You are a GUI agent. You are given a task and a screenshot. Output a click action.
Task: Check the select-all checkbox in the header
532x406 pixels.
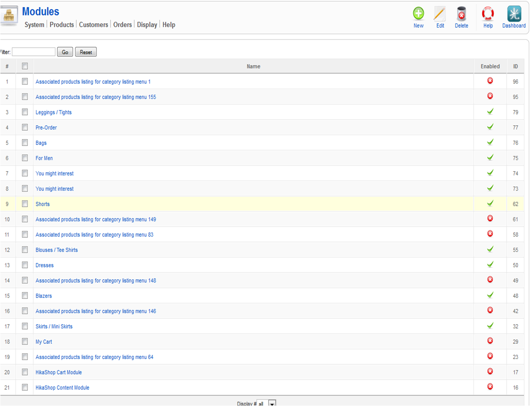[25, 66]
